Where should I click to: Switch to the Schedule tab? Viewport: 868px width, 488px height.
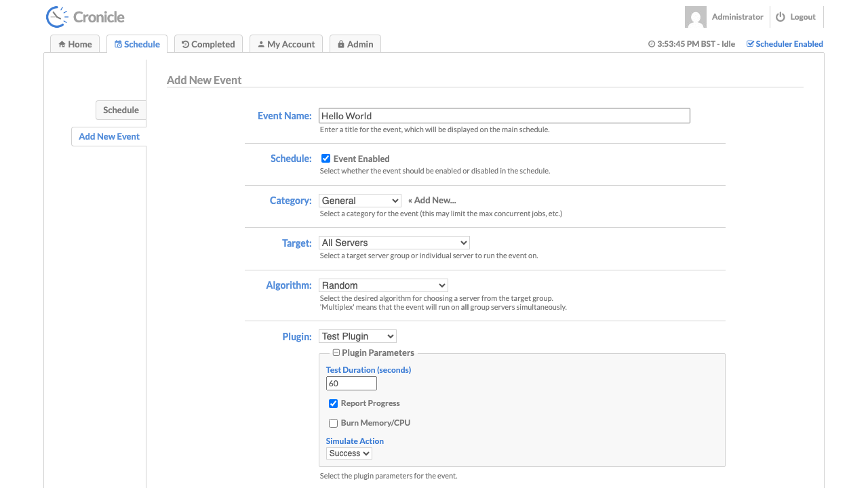[137, 44]
